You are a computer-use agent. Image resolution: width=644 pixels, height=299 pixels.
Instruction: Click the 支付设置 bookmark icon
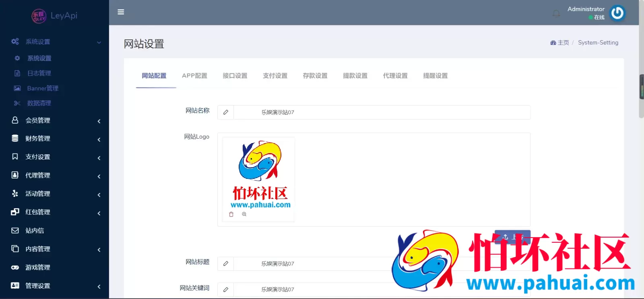click(x=15, y=156)
